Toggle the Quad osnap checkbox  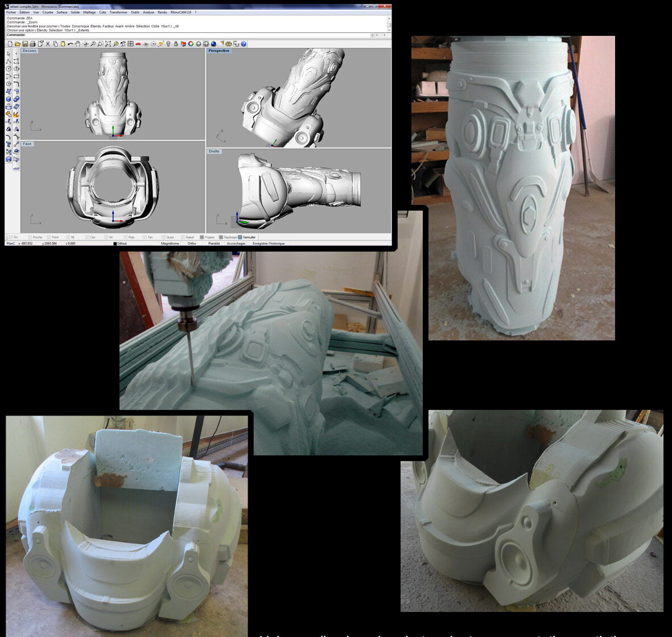(163, 237)
